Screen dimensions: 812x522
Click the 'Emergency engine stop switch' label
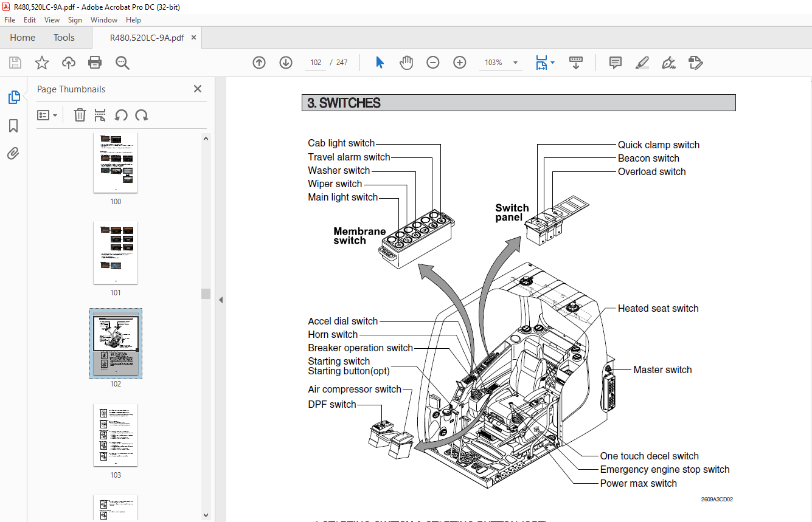[x=665, y=469]
